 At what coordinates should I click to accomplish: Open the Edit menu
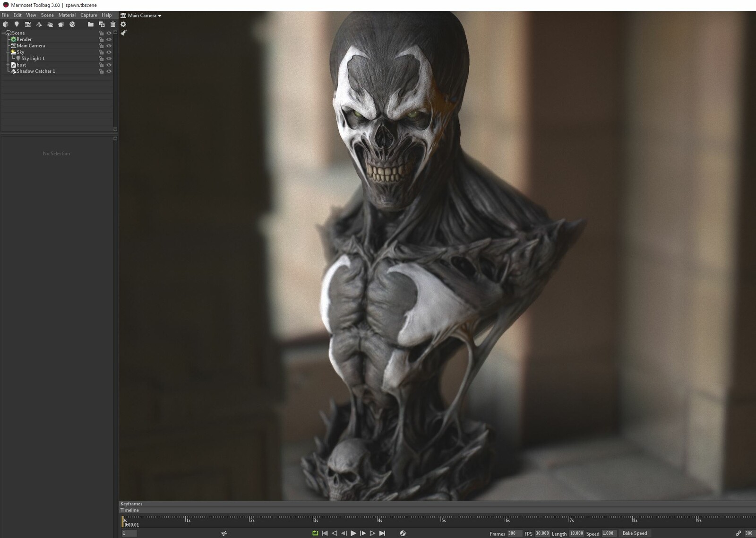(x=17, y=15)
